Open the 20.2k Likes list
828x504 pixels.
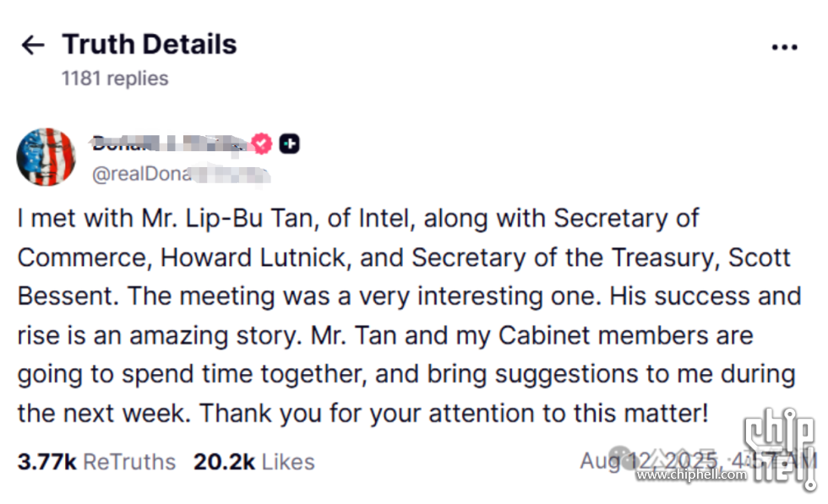pyautogui.click(x=254, y=463)
